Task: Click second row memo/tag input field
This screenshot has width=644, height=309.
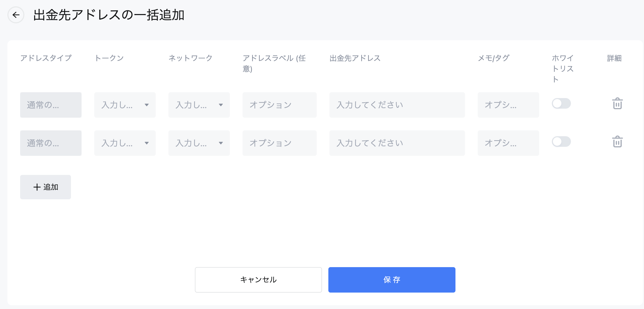Action: [x=508, y=143]
